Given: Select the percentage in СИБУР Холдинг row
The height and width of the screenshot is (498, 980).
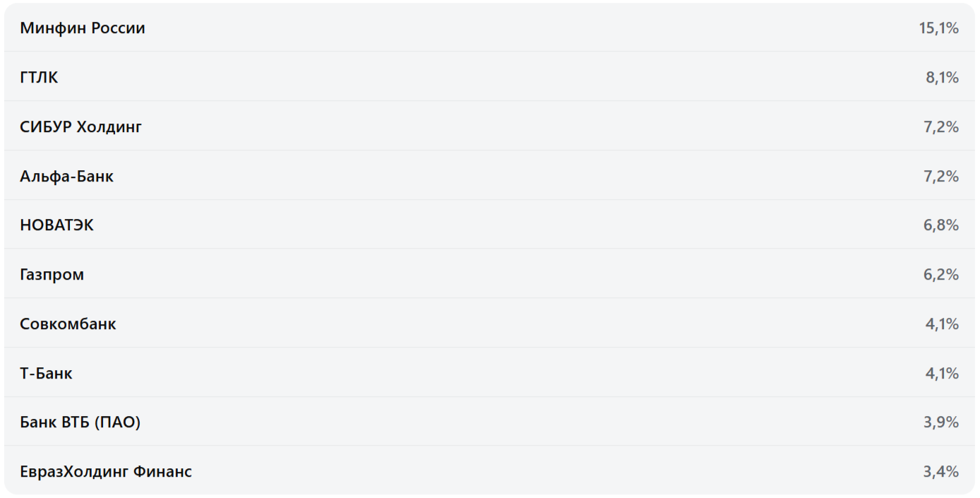Looking at the screenshot, I should pyautogui.click(x=940, y=127).
